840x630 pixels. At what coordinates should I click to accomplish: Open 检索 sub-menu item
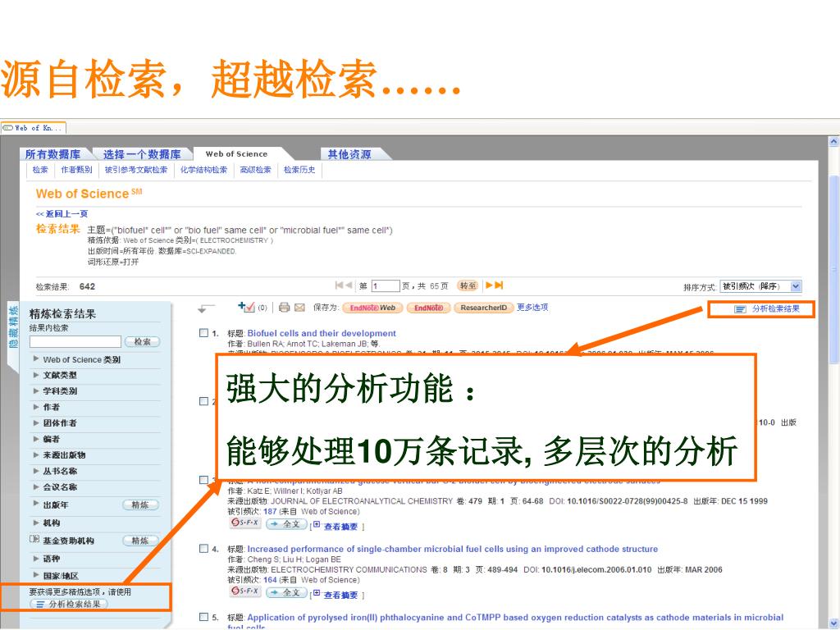pyautogui.click(x=40, y=170)
